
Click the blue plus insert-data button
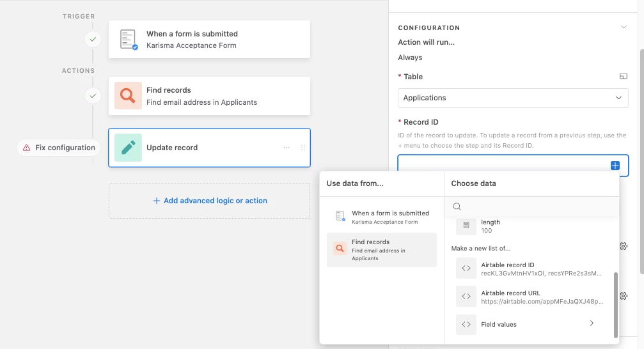point(615,166)
